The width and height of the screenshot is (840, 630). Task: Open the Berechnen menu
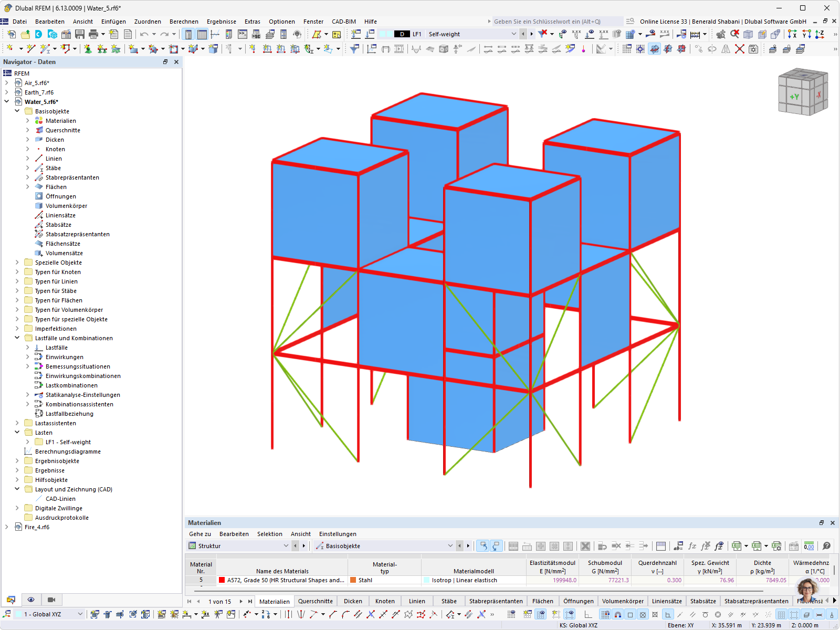click(x=184, y=22)
